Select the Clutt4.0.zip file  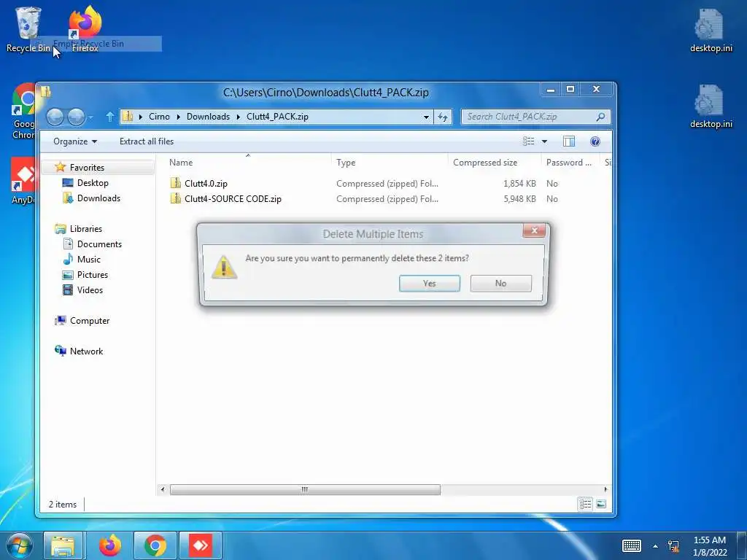point(206,183)
